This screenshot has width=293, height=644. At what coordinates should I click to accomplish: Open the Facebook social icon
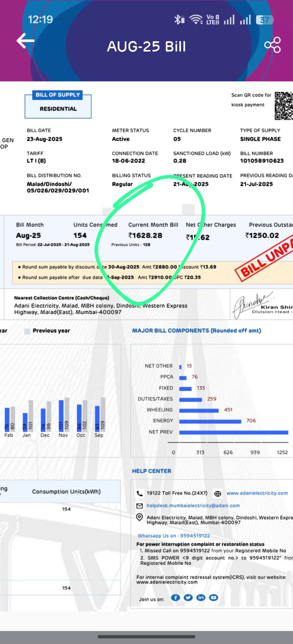coord(175,597)
